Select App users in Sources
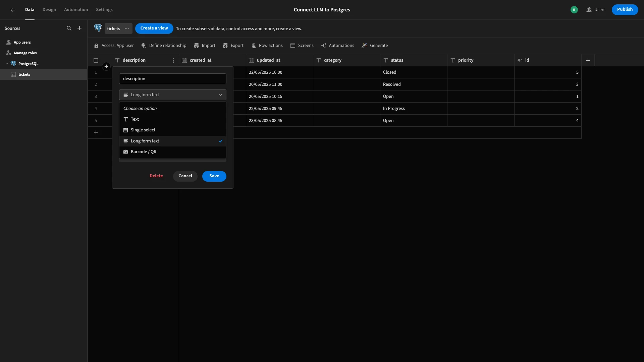This screenshot has width=644, height=362. click(44, 43)
